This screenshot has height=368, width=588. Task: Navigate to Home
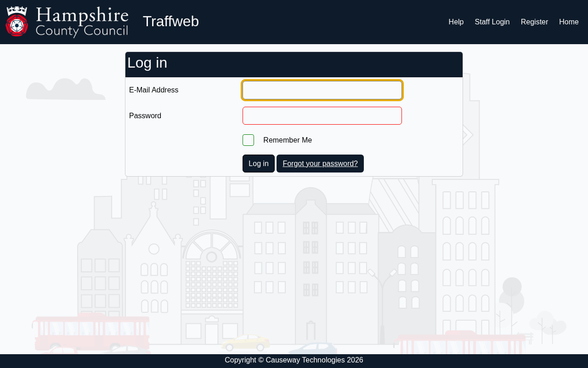click(x=569, y=22)
